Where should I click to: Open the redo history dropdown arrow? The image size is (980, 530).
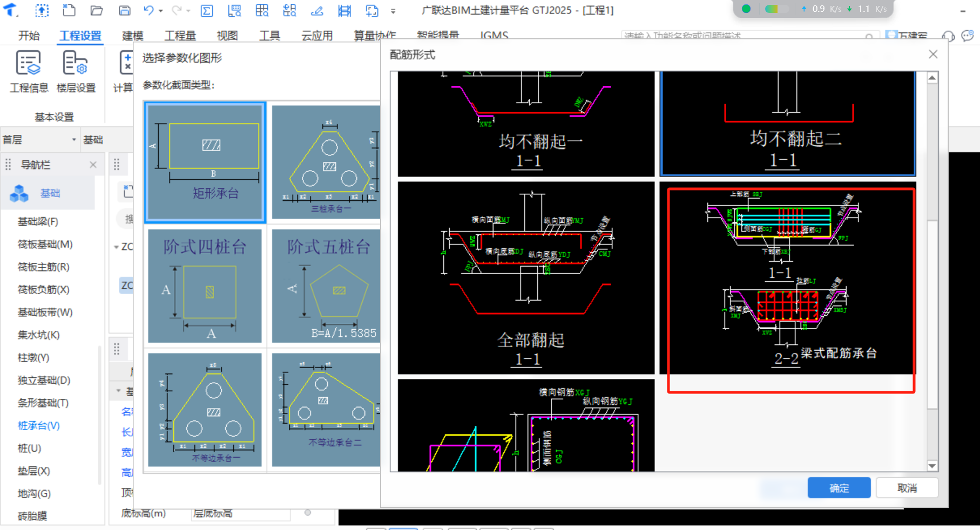click(188, 11)
